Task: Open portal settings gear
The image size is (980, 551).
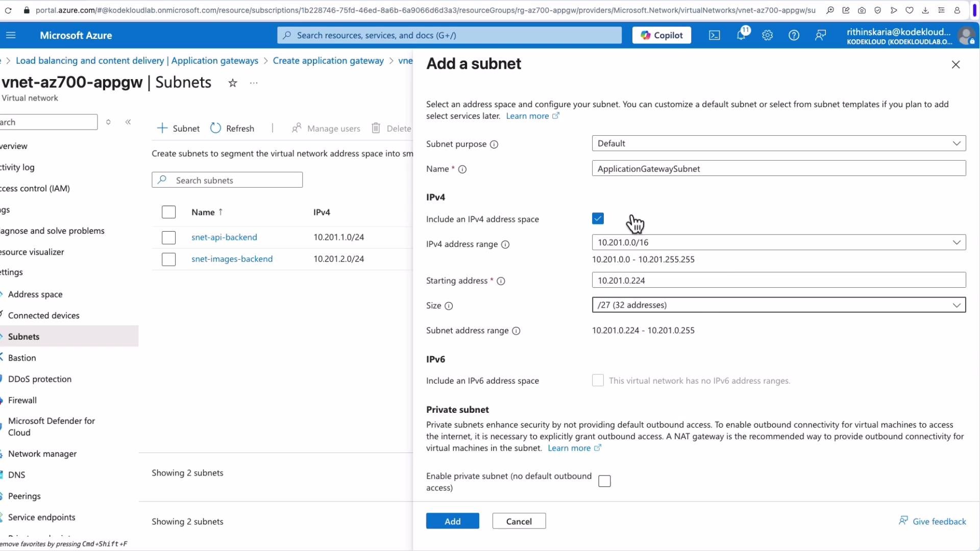Action: (767, 35)
